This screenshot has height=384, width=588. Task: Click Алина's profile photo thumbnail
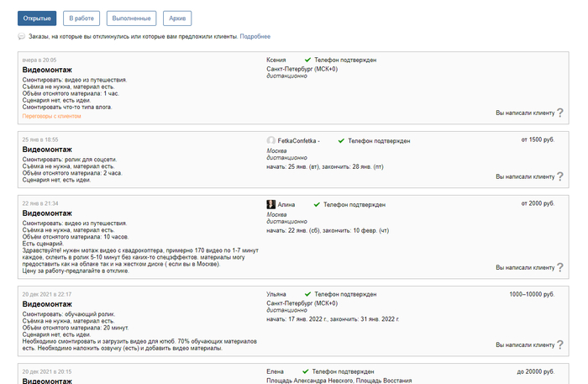click(x=270, y=204)
